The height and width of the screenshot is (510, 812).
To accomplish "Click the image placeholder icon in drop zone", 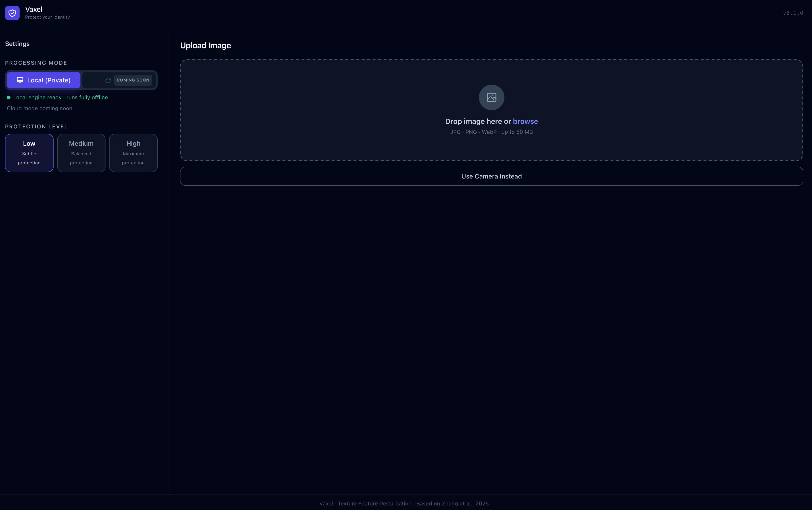I will coord(491,97).
